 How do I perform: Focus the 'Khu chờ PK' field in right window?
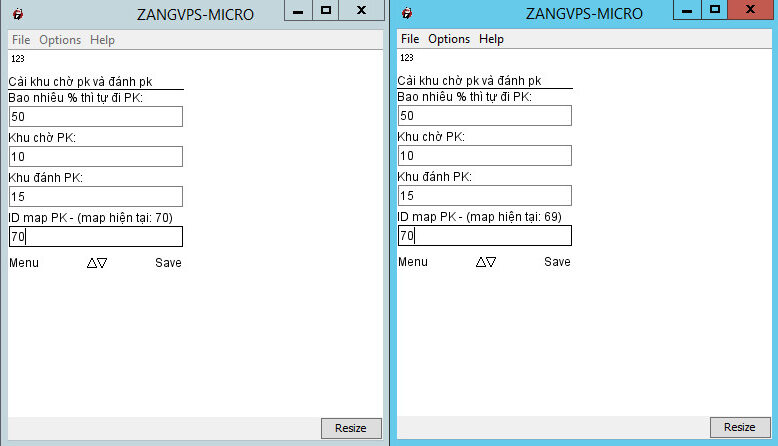pyautogui.click(x=484, y=156)
